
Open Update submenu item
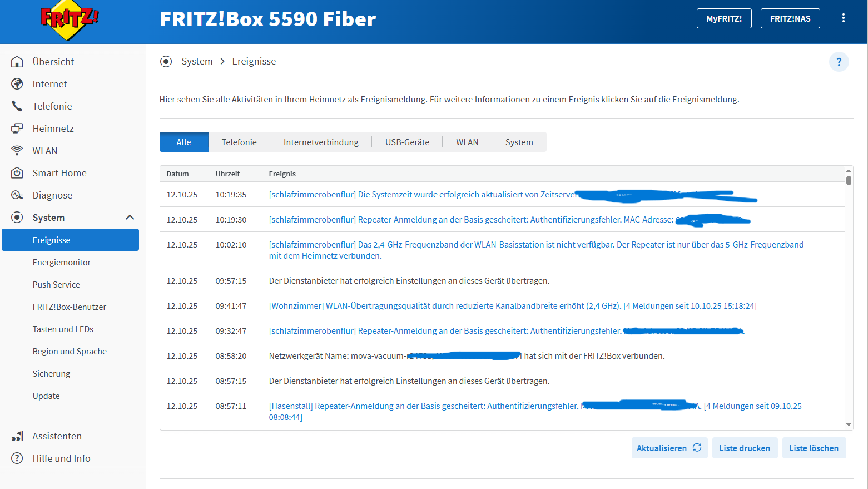tap(46, 396)
